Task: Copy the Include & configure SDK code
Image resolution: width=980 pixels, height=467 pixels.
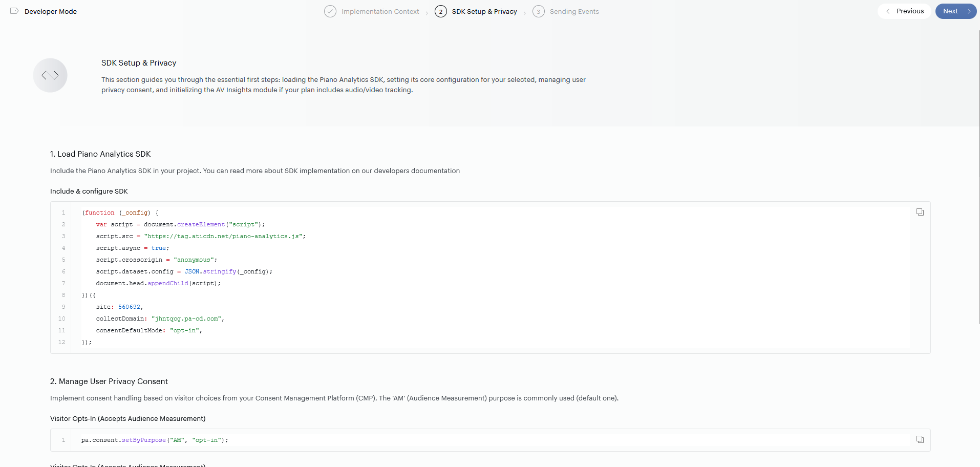Action: tap(920, 212)
